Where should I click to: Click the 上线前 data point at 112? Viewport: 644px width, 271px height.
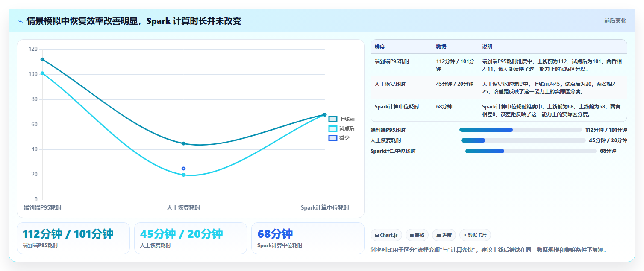[42, 59]
